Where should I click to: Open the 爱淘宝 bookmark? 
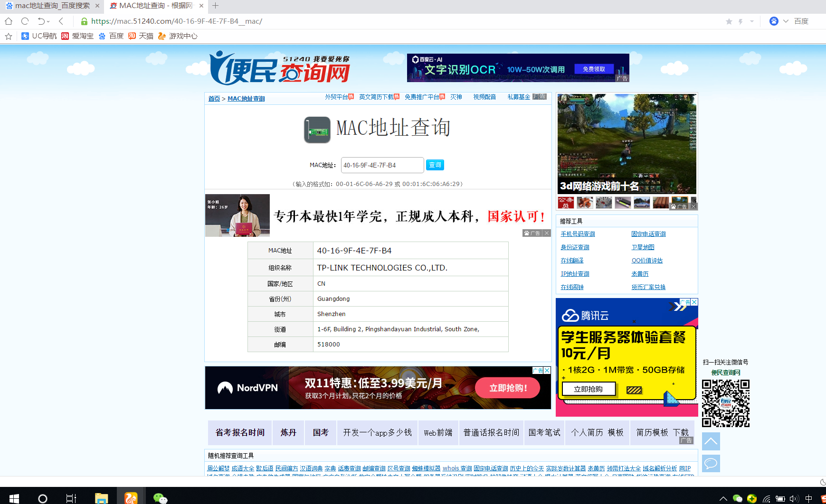pos(77,36)
